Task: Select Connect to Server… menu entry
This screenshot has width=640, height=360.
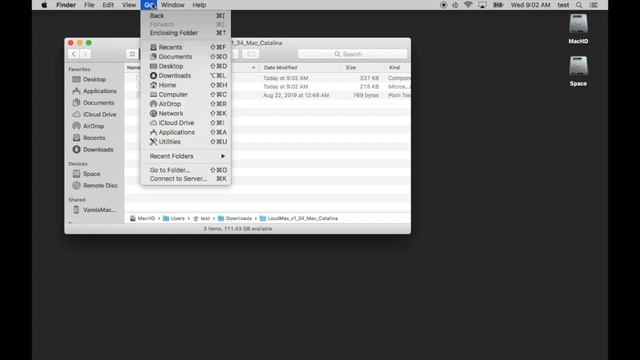Action: pos(186,179)
